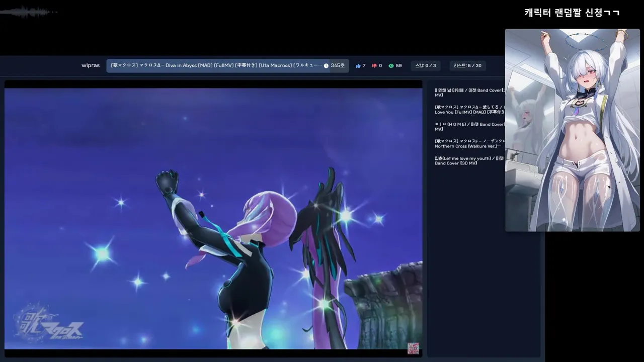Click the now-playing title Diva in Abyss

(x=216, y=65)
